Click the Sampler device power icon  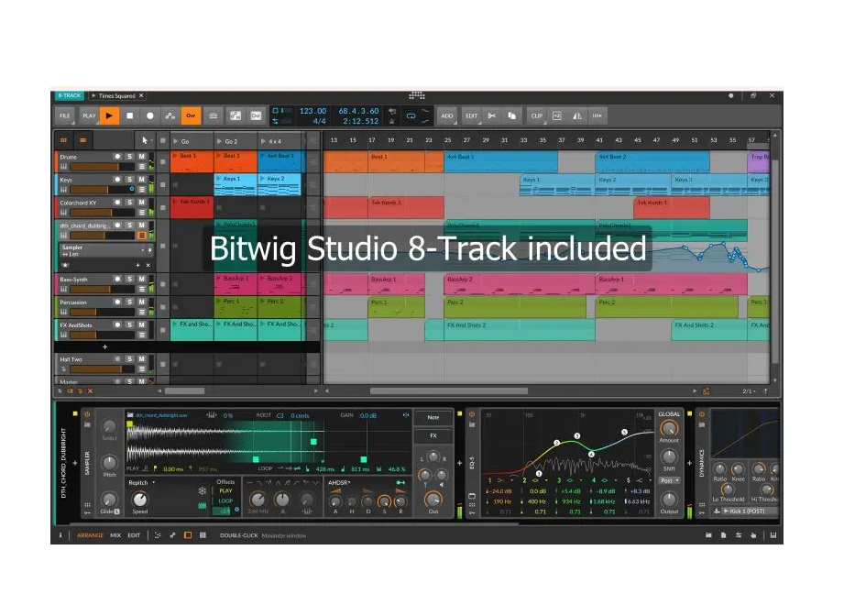pyautogui.click(x=88, y=413)
